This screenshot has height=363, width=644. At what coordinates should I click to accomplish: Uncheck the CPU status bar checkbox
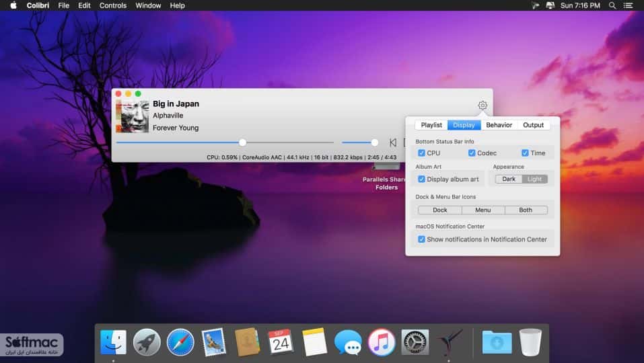421,153
